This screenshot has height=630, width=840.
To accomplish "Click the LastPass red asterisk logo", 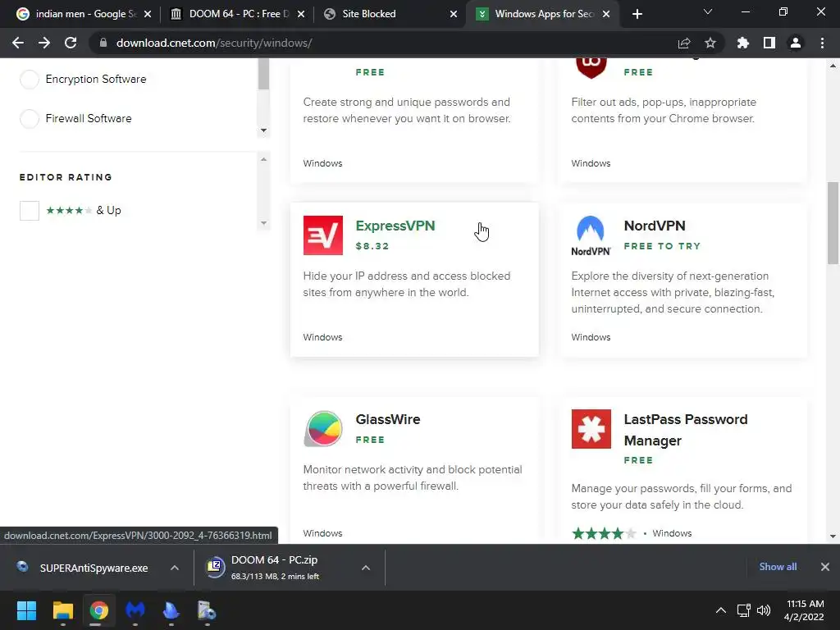I will pos(591,428).
